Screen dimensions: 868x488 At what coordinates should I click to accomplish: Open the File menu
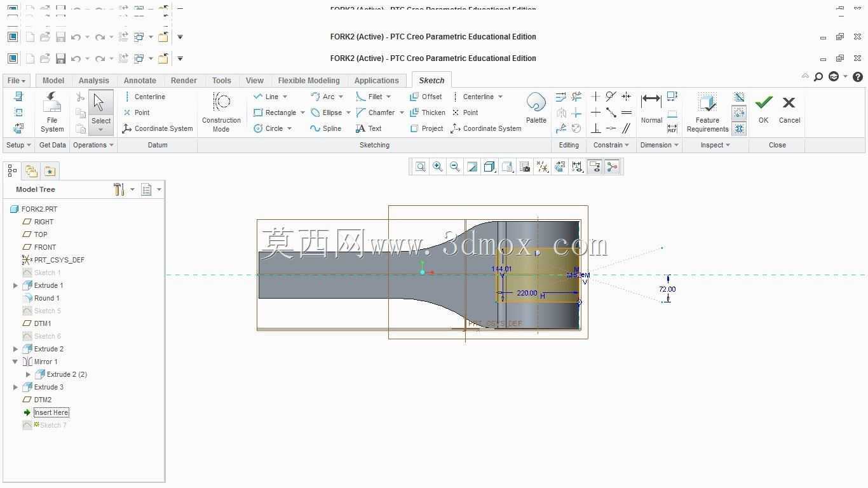[17, 81]
